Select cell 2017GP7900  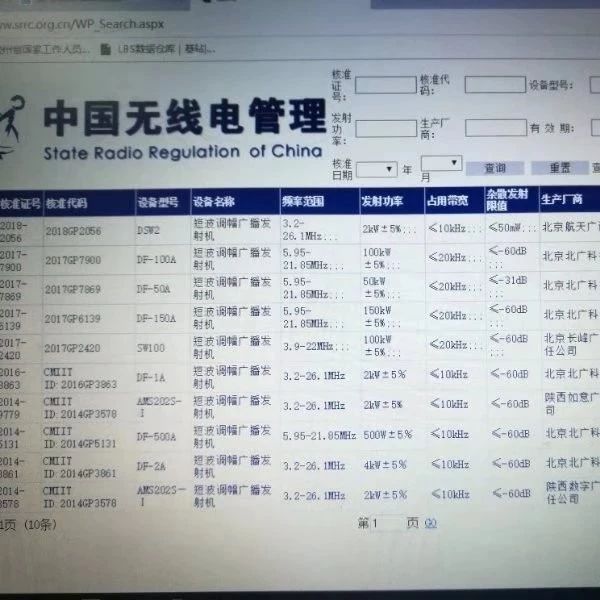(x=73, y=260)
